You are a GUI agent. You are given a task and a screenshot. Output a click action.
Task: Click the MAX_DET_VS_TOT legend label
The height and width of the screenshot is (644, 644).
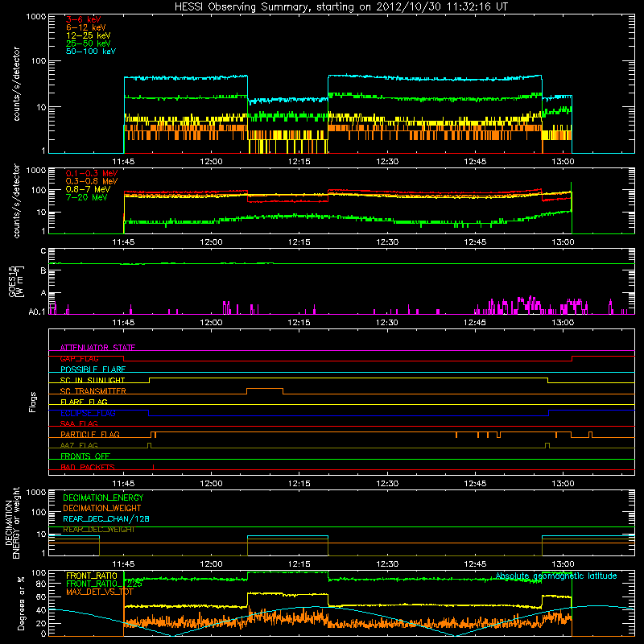click(x=100, y=592)
